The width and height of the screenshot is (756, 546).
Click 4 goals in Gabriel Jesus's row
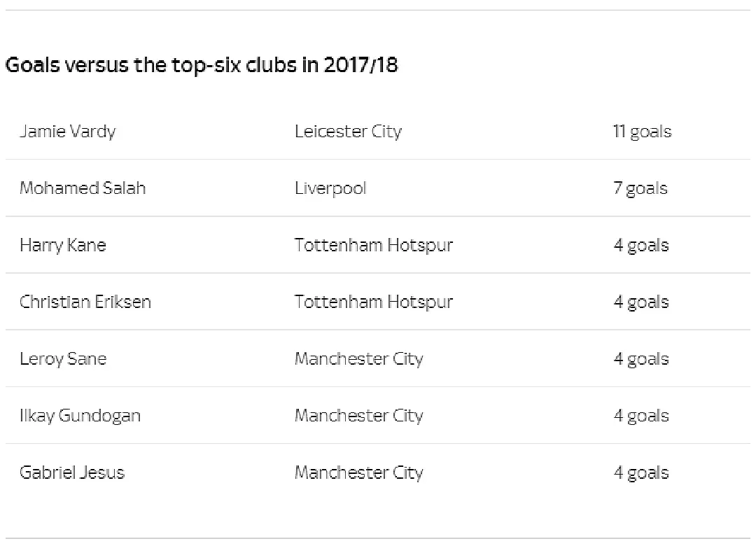[640, 473]
